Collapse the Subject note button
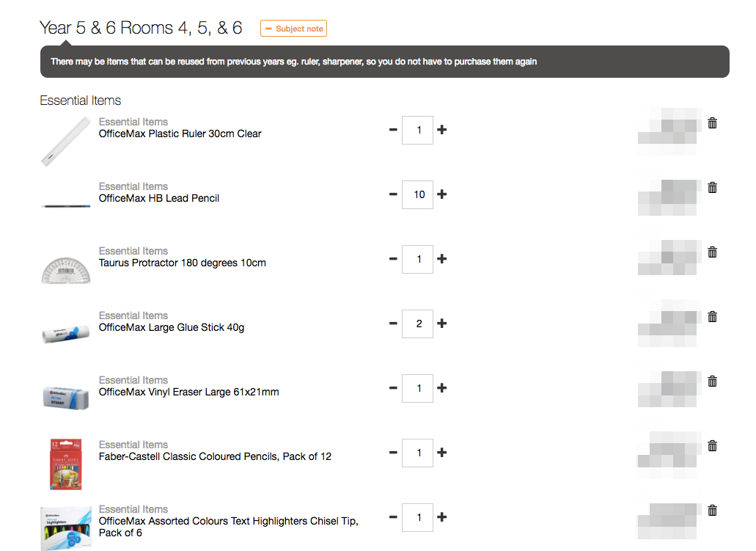The height and width of the screenshot is (551, 756). coord(293,29)
